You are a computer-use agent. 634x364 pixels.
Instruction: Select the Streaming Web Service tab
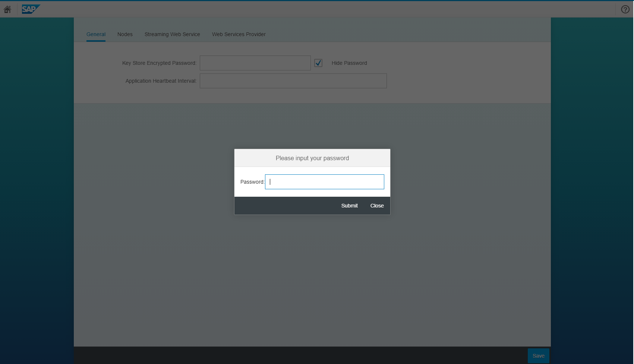pos(172,34)
